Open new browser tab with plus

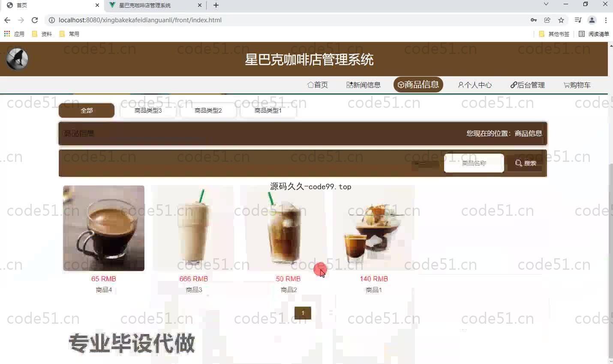coord(216,5)
